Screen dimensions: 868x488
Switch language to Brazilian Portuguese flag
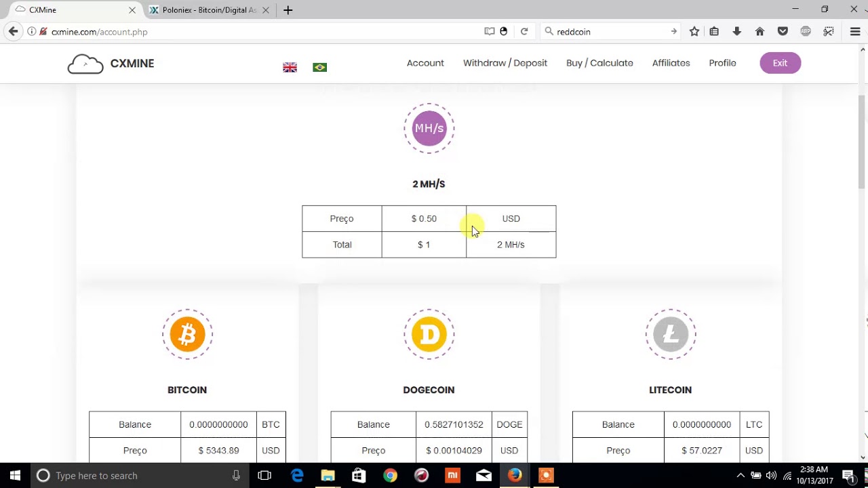(x=320, y=67)
